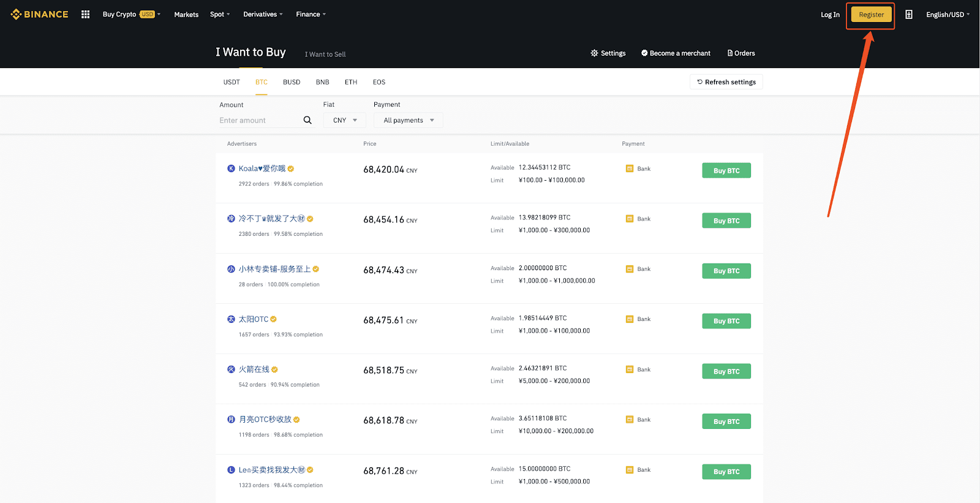Click price 68,420.04 CNY

[x=390, y=170]
